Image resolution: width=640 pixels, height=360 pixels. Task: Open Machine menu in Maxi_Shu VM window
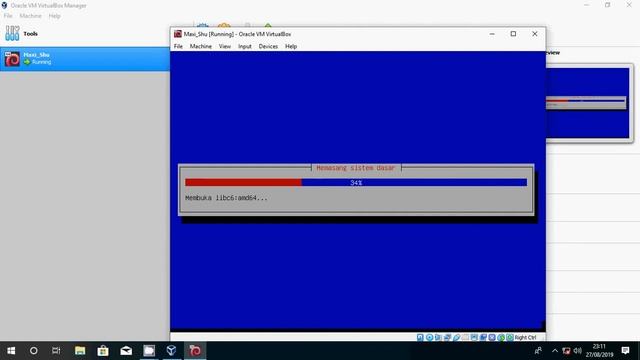(200, 47)
